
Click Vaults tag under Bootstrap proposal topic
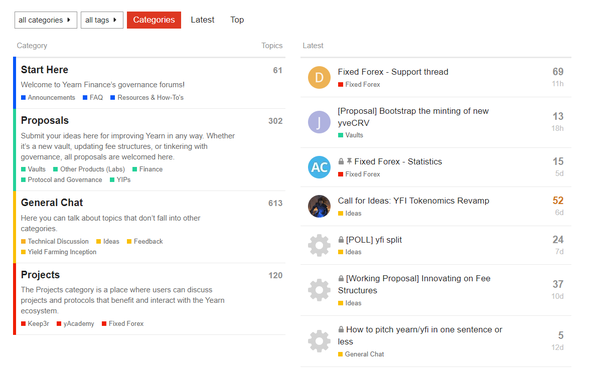pos(351,135)
